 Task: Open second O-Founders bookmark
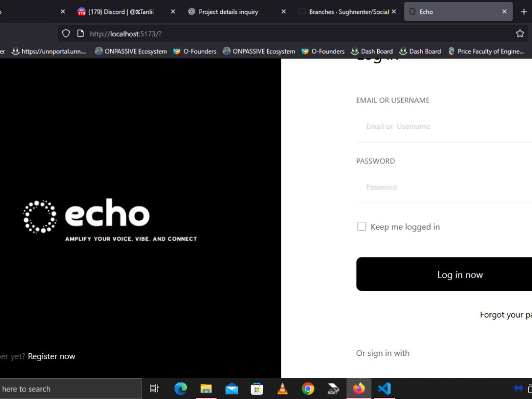(323, 51)
